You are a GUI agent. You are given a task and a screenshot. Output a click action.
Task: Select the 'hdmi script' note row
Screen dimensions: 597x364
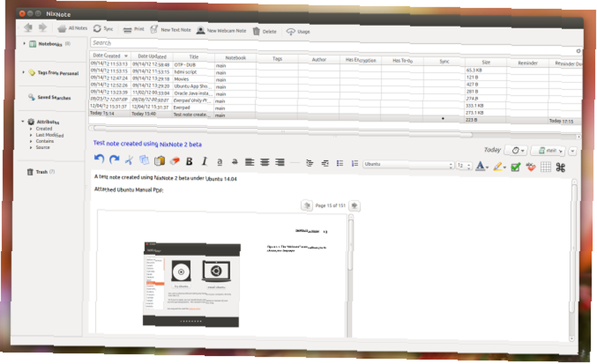[335, 74]
